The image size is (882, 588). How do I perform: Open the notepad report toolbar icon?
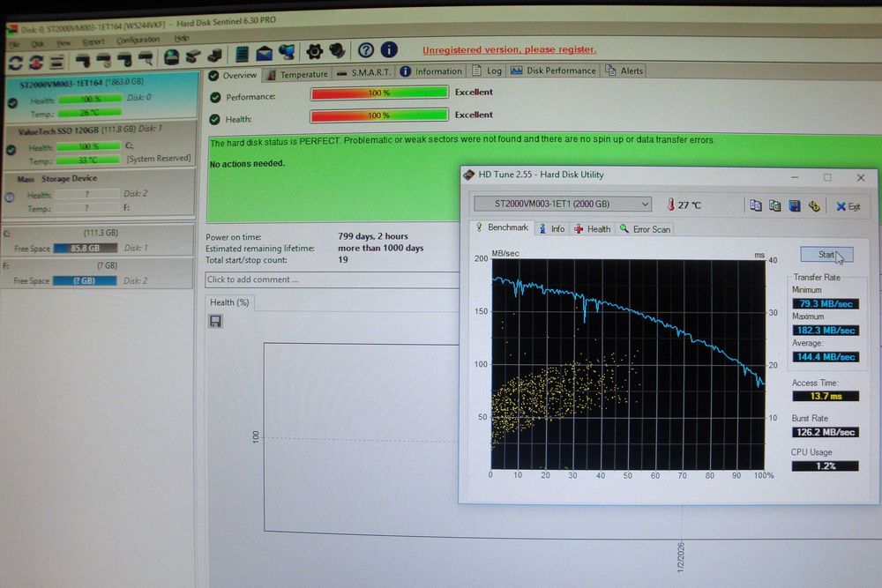point(242,55)
